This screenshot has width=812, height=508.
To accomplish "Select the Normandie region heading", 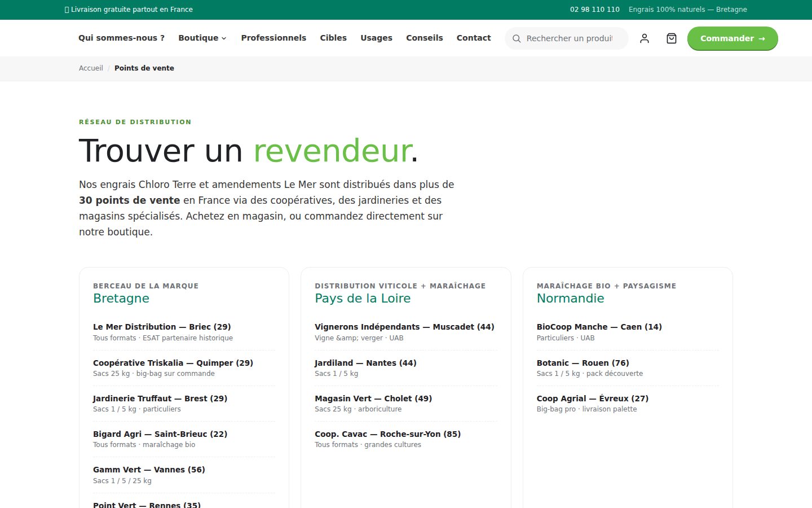I will (x=570, y=299).
